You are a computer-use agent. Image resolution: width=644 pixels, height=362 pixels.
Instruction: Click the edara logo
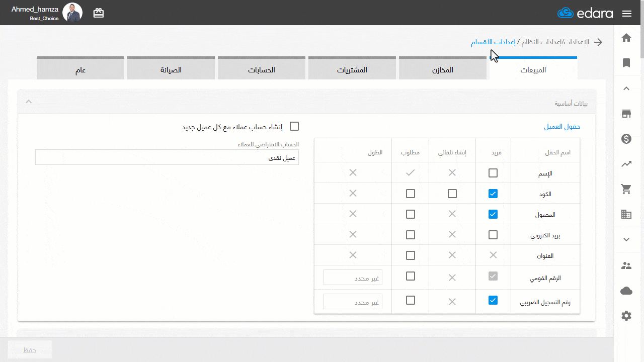click(x=585, y=13)
